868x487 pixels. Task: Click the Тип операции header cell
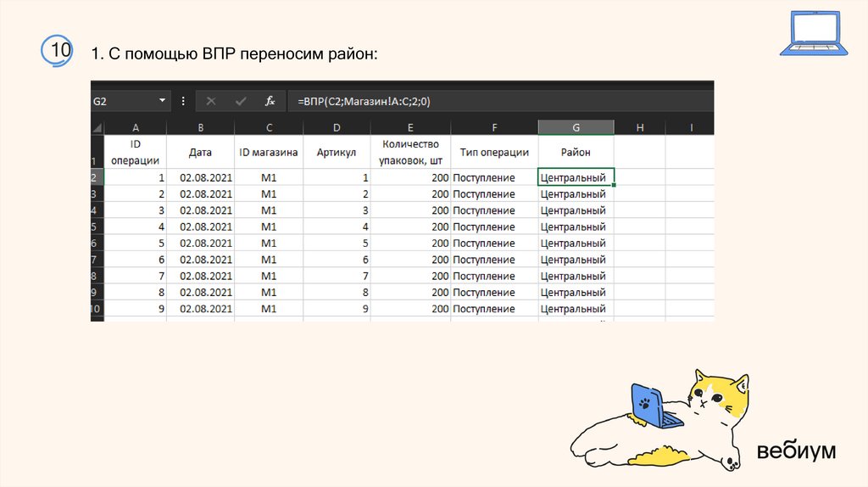[494, 153]
